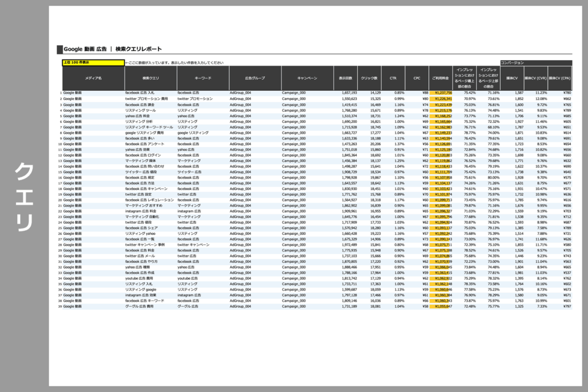Click the キーワード column header
Viewport: 588px width, 392px height.
tap(203, 77)
